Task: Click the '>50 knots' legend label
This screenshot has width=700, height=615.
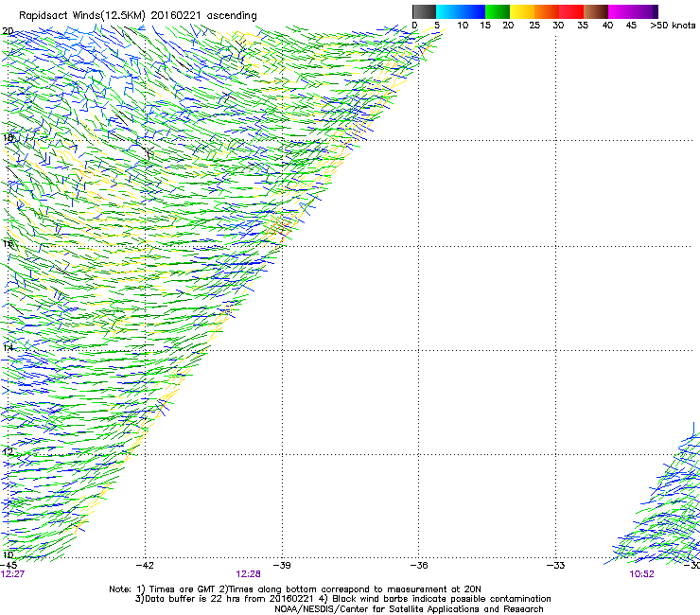Action: (673, 26)
